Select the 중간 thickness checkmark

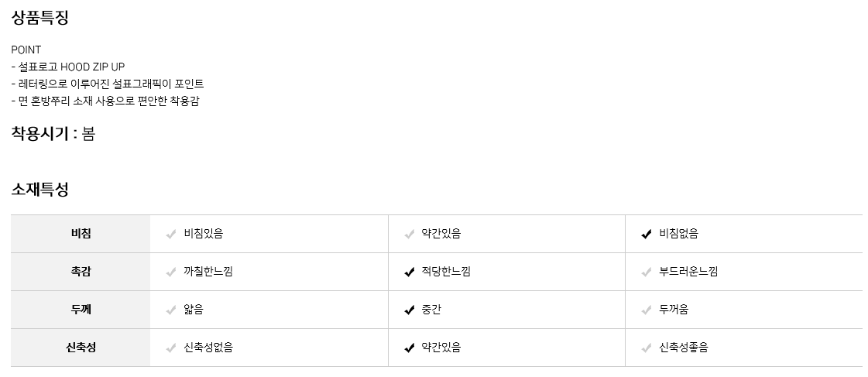pyautogui.click(x=409, y=310)
